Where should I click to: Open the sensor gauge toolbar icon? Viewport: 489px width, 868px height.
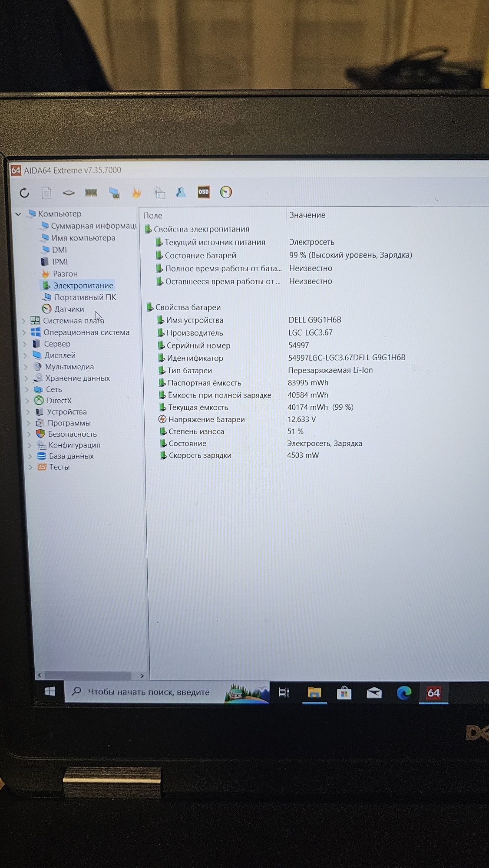226,192
